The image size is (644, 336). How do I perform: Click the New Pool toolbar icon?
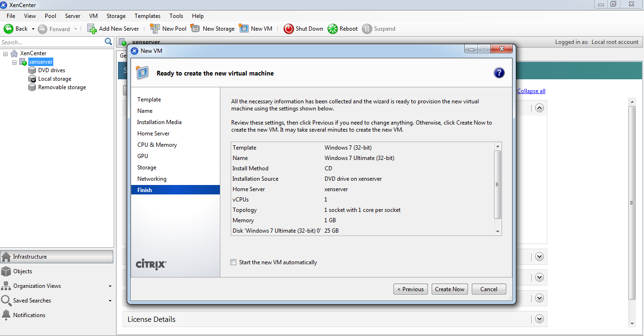(155, 28)
